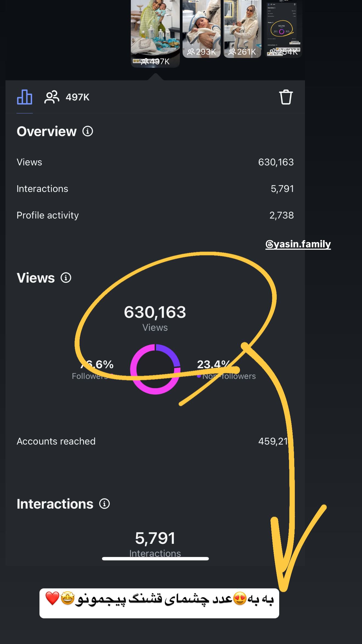Select the story thumbnail with 497K viewers
The image size is (362, 644).
click(155, 33)
